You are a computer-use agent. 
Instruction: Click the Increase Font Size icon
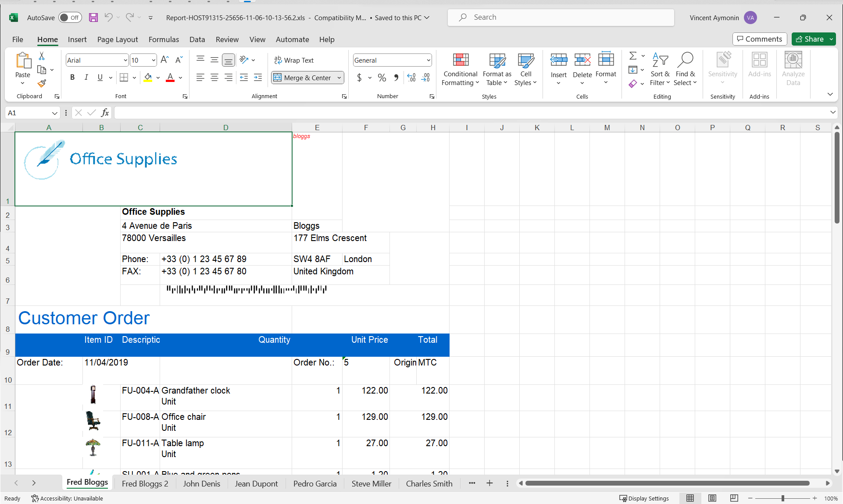(x=164, y=60)
